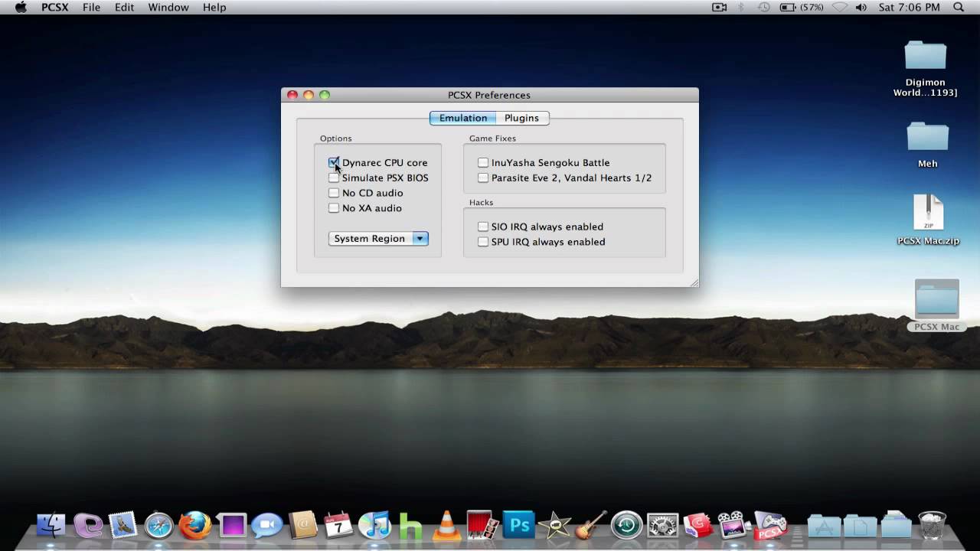Screen dimensions: 980x551
Task: Open Finder from the dock
Action: (x=51, y=525)
